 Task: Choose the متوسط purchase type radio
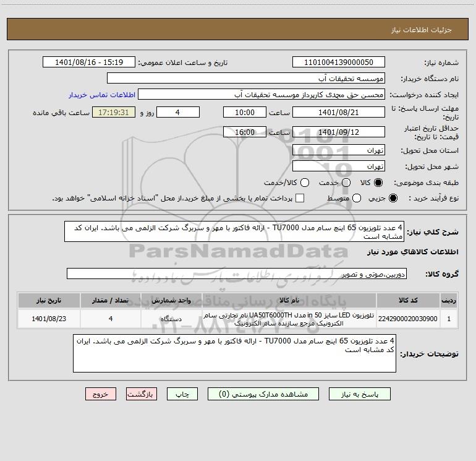(357, 198)
